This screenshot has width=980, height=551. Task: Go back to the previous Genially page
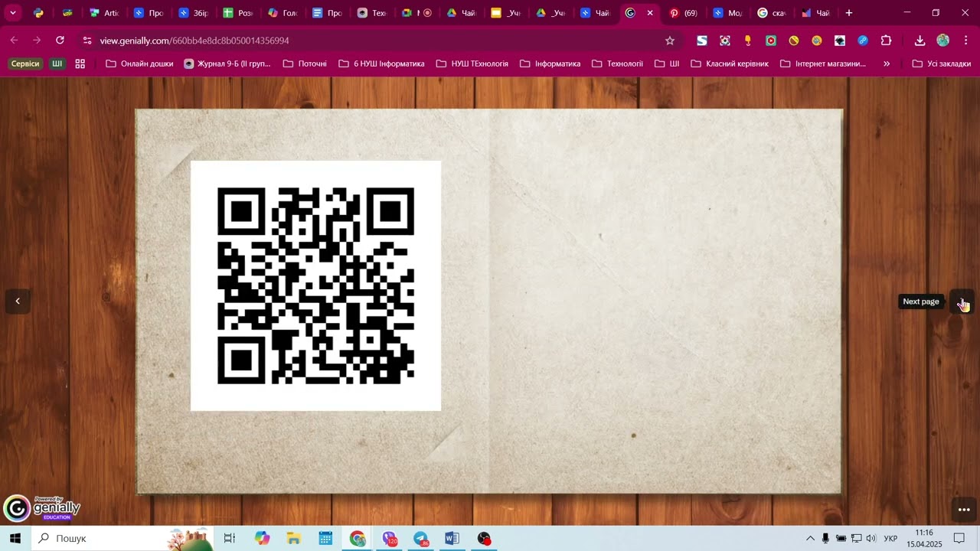[x=18, y=302]
